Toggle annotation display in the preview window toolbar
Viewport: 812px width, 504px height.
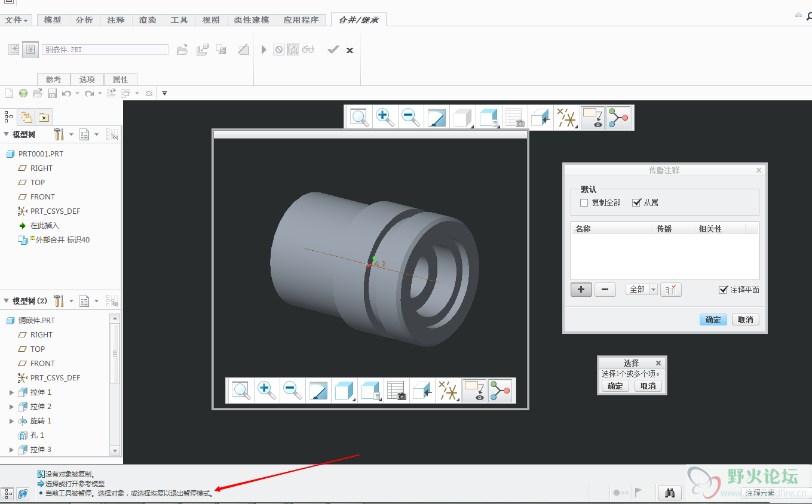(x=474, y=391)
